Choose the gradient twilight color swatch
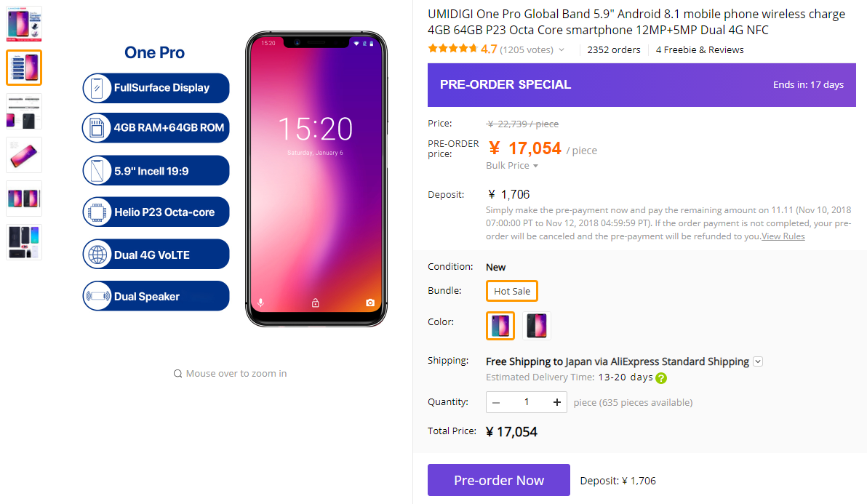This screenshot has width=867, height=504. tap(500, 326)
